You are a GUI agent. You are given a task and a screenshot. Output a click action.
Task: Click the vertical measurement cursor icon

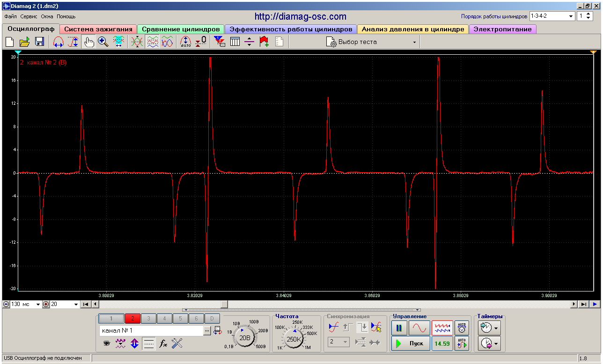[74, 42]
